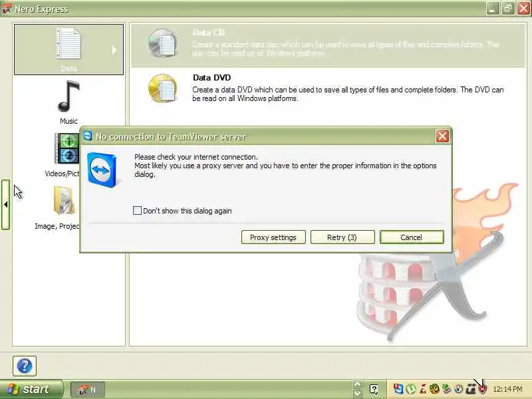
Task: Open the Music category
Action: [68, 96]
